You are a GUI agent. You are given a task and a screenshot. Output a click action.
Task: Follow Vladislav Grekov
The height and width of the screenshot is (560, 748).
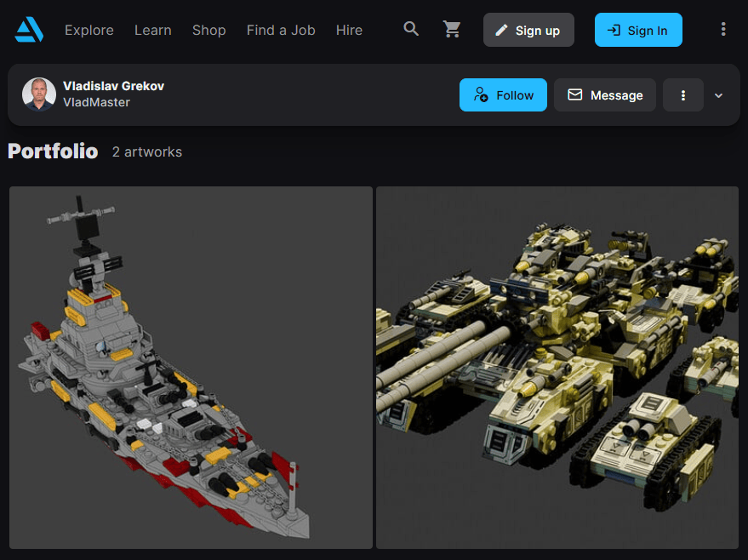click(503, 95)
